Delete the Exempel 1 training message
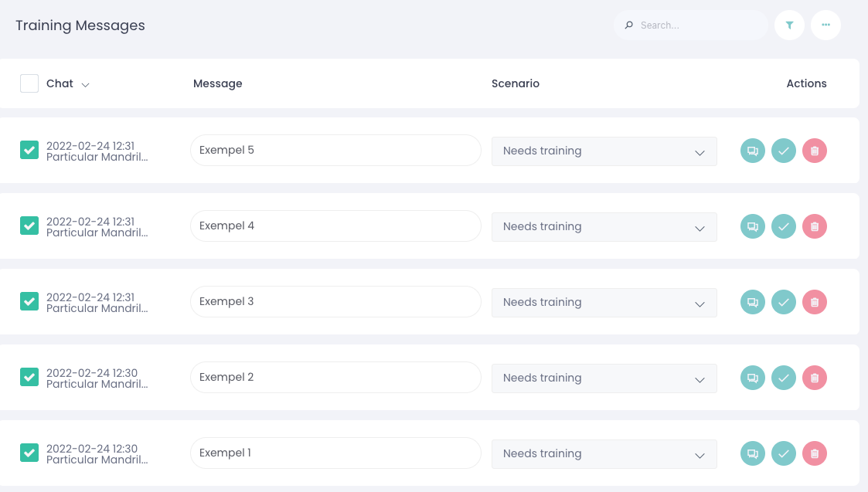868x492 pixels. 815,453
